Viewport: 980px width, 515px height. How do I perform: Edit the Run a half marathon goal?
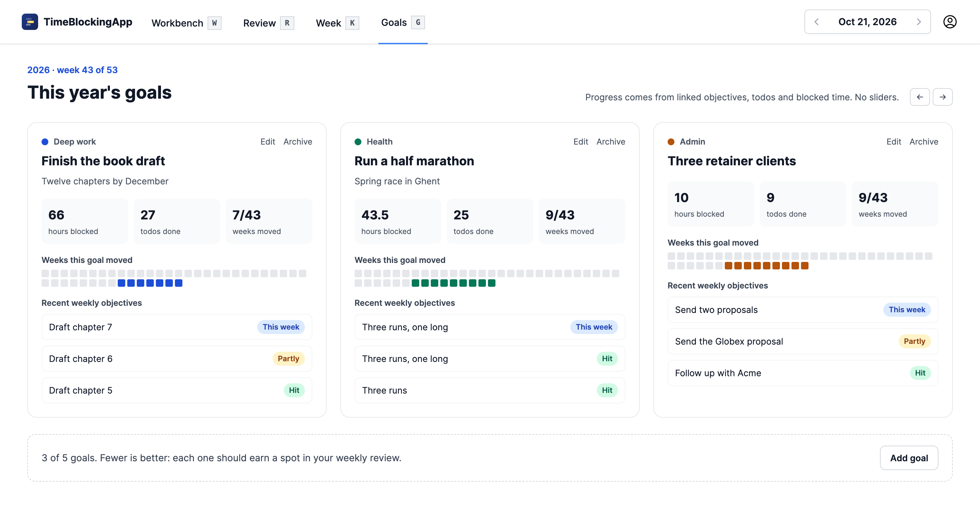[581, 142]
